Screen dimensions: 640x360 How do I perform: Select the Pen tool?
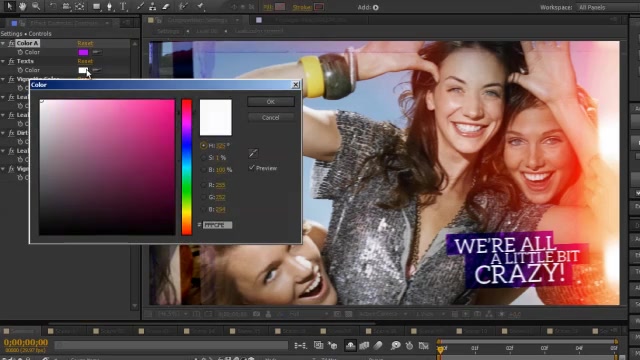tap(109, 6)
